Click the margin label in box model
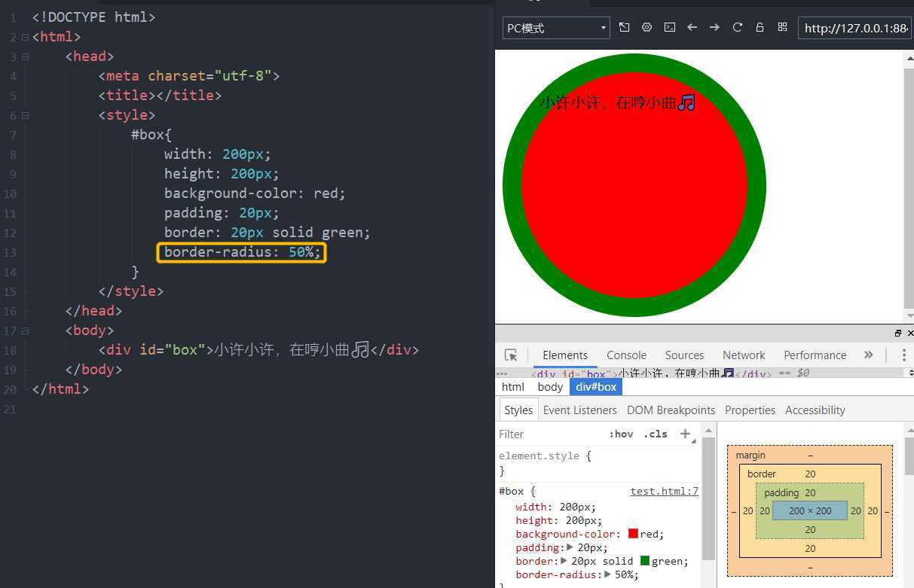The height and width of the screenshot is (588, 914). point(750,455)
